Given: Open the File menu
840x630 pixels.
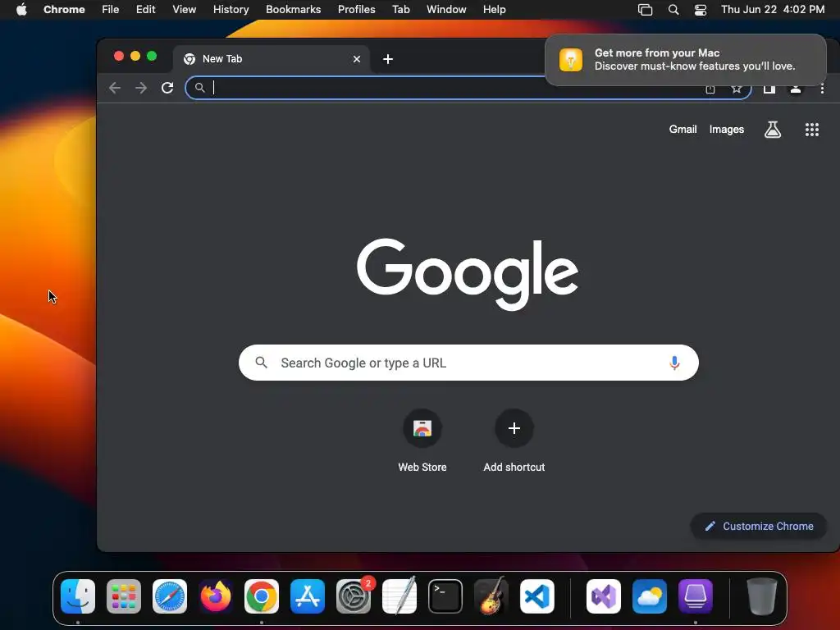Looking at the screenshot, I should click(111, 9).
